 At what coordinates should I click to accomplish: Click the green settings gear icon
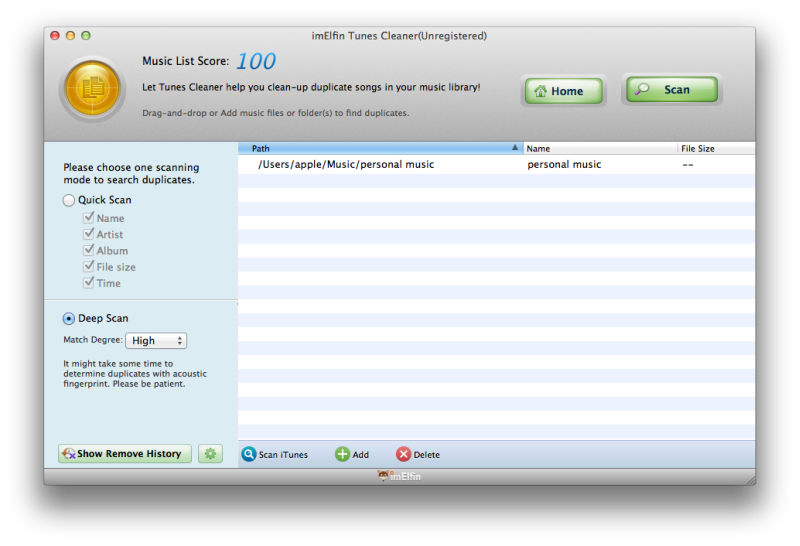pyautogui.click(x=210, y=454)
